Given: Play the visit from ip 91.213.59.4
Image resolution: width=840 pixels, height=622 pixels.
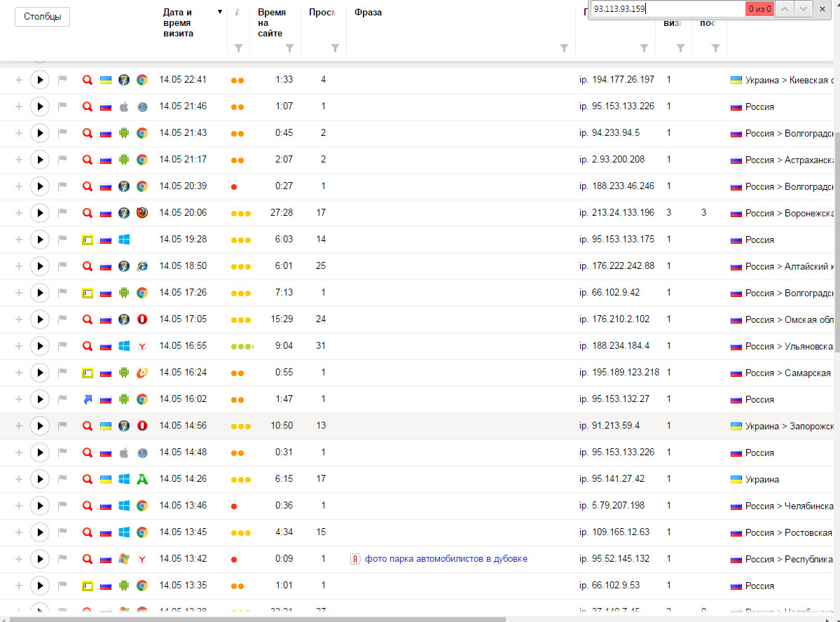Looking at the screenshot, I should 40,426.
